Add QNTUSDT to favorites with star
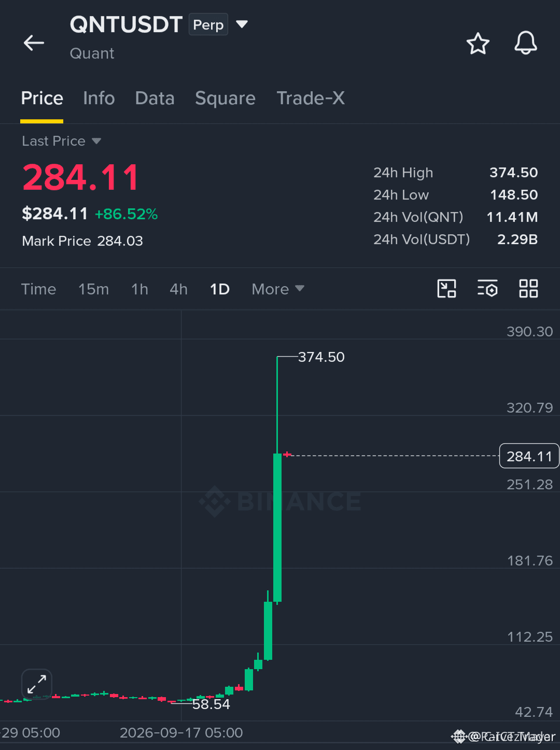Screen dimensions: 560x750 point(478,44)
